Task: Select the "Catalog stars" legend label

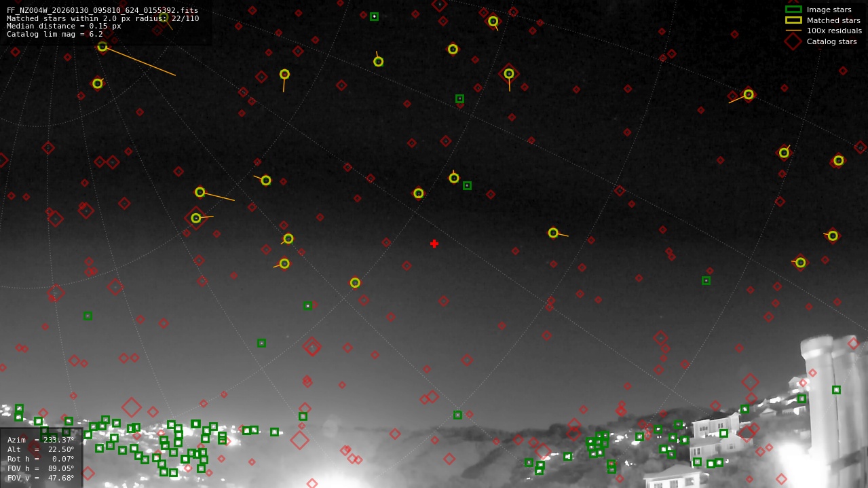Action: click(831, 41)
